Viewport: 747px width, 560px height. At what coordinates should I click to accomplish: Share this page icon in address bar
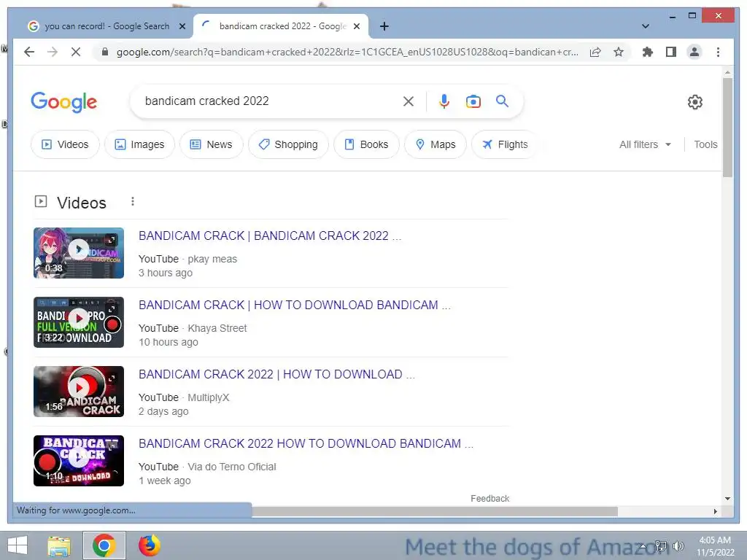595,52
